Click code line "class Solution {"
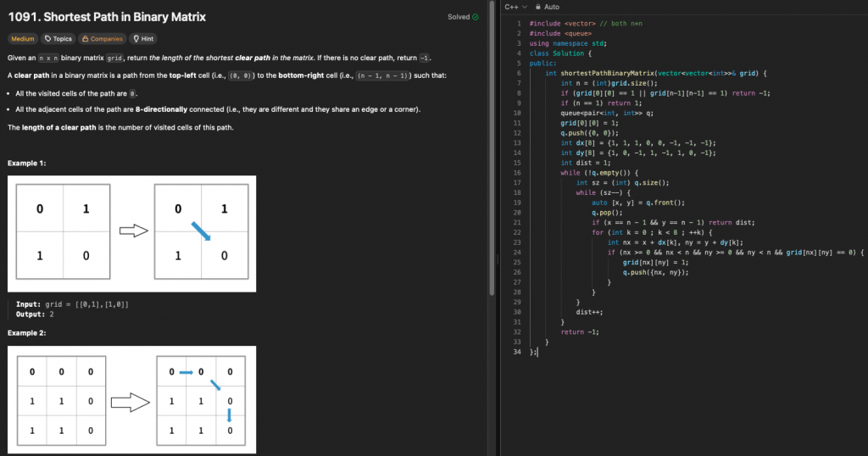The height and width of the screenshot is (456, 868). point(560,53)
